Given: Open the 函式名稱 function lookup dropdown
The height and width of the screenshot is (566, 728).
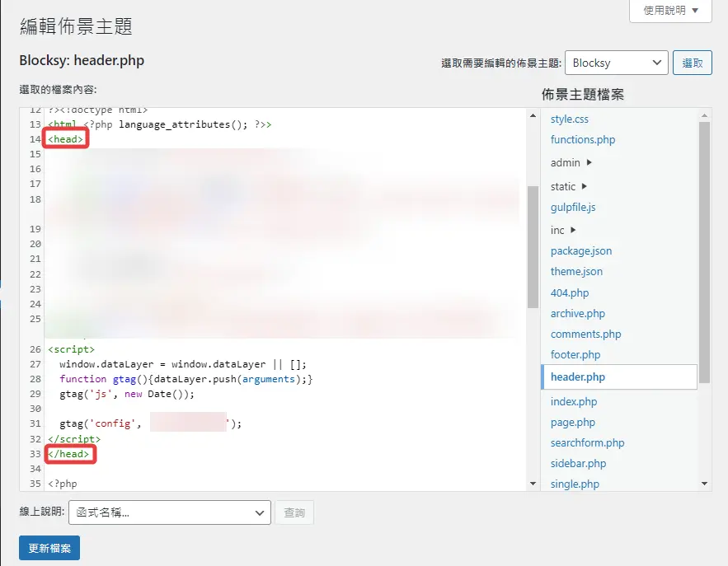Looking at the screenshot, I should 170,512.
